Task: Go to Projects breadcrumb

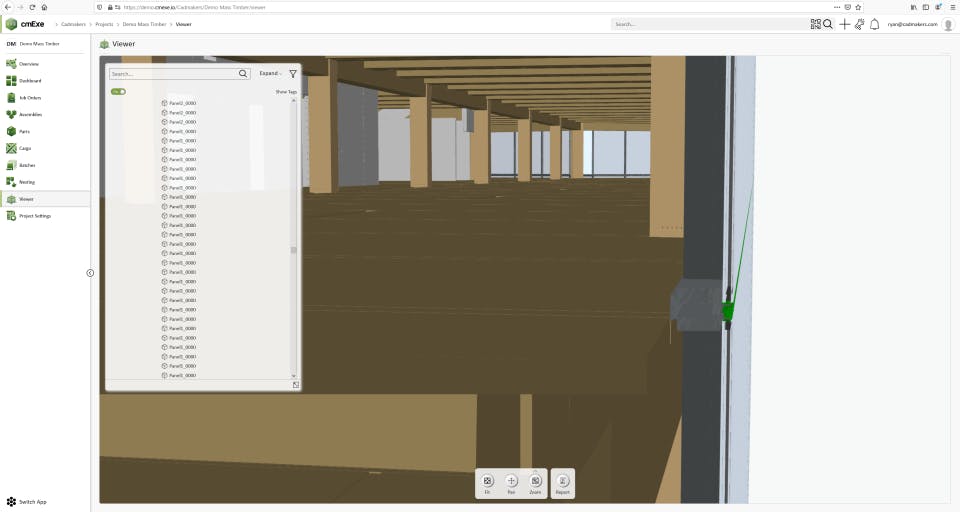Action: pyautogui.click(x=104, y=24)
